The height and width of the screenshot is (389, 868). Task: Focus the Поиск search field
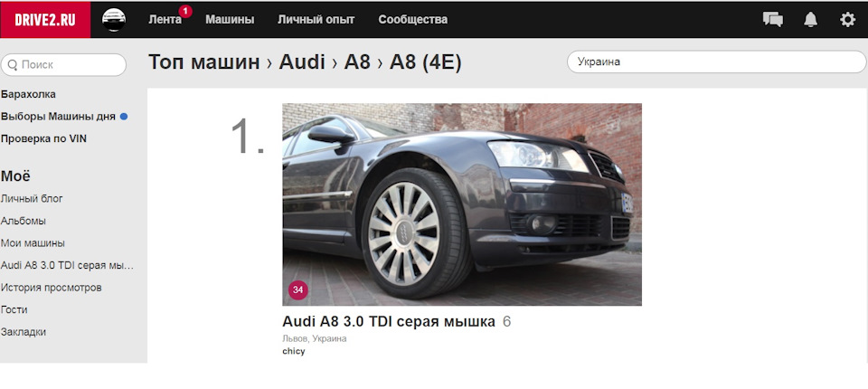[x=63, y=65]
